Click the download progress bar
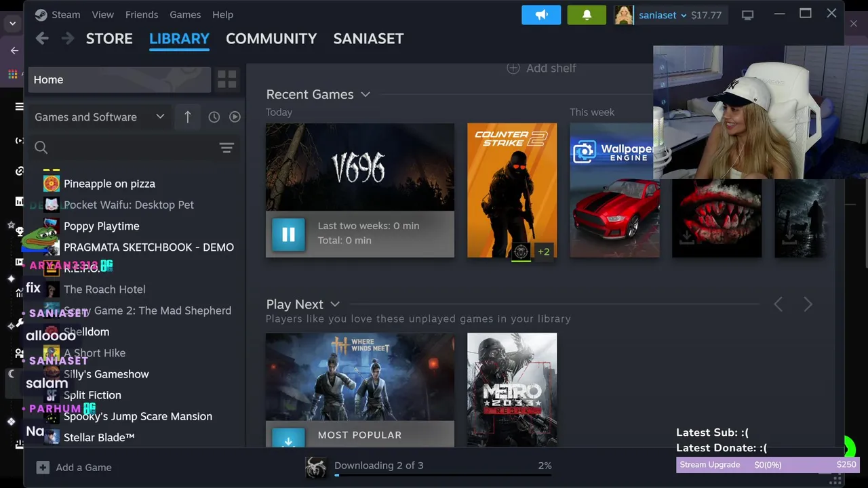The width and height of the screenshot is (868, 488). tap(443, 475)
